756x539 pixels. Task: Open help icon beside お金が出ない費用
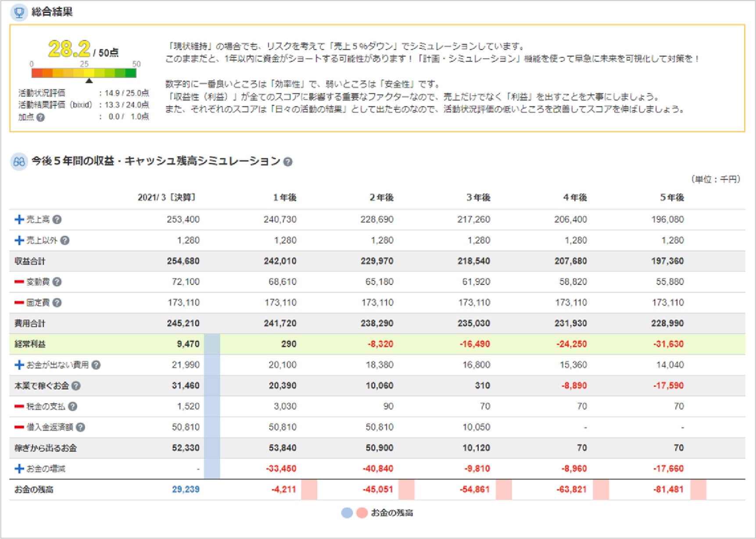(96, 365)
